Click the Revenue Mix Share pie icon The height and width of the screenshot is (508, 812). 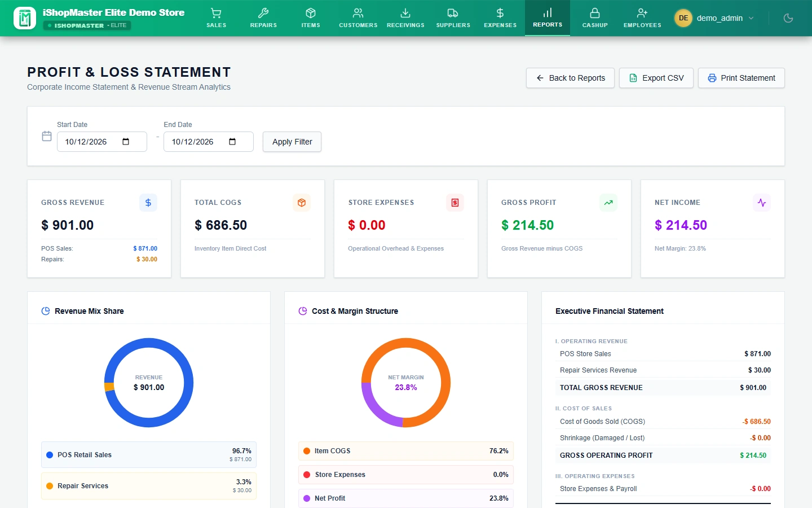click(x=46, y=311)
